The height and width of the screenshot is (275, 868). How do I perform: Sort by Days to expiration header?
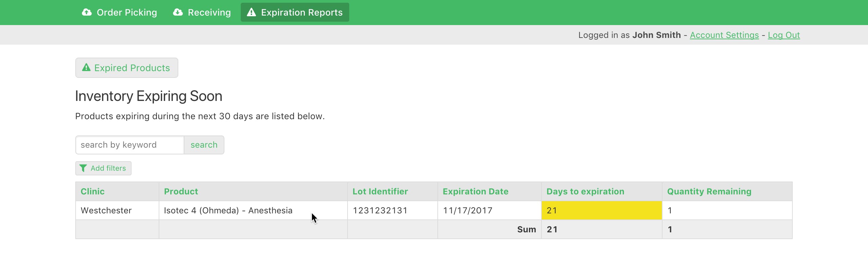tap(585, 191)
